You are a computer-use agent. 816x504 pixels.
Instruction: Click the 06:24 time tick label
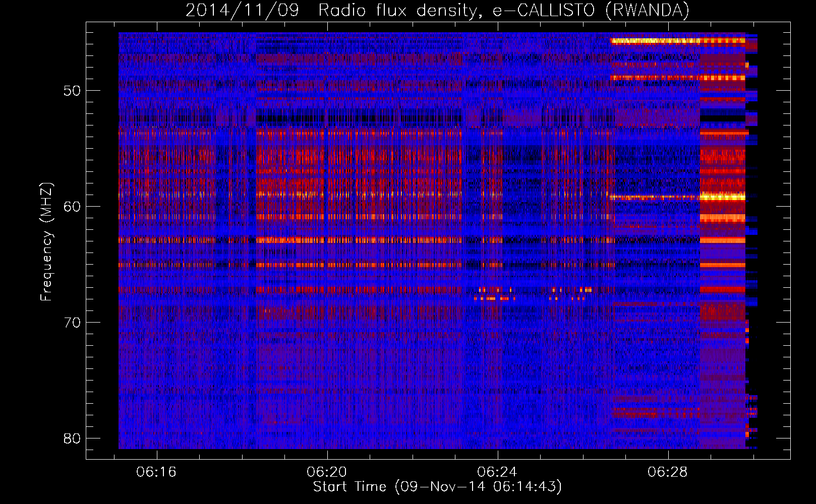(x=497, y=472)
